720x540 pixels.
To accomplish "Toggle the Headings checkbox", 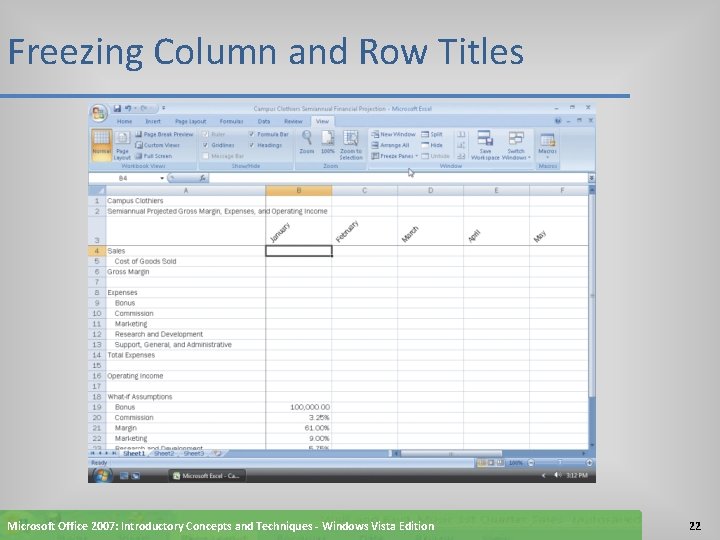I will 252,145.
